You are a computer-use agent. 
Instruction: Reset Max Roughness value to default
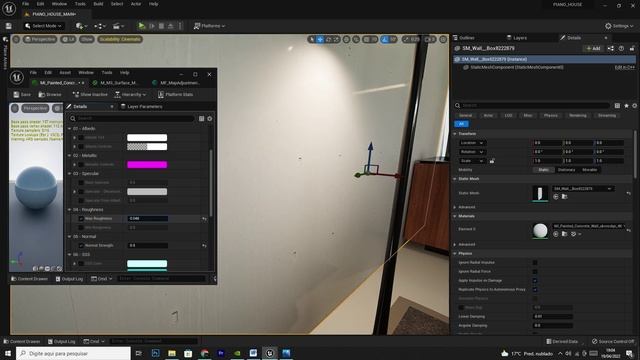coord(204,219)
